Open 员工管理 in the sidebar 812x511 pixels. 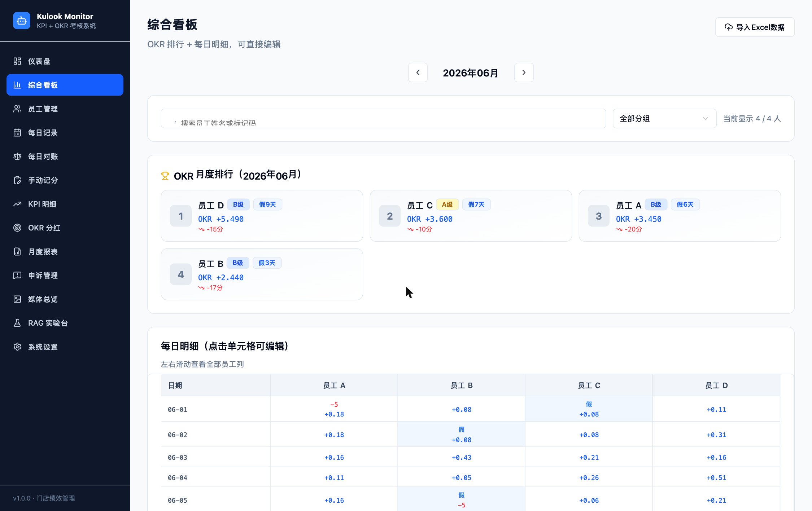click(x=65, y=109)
